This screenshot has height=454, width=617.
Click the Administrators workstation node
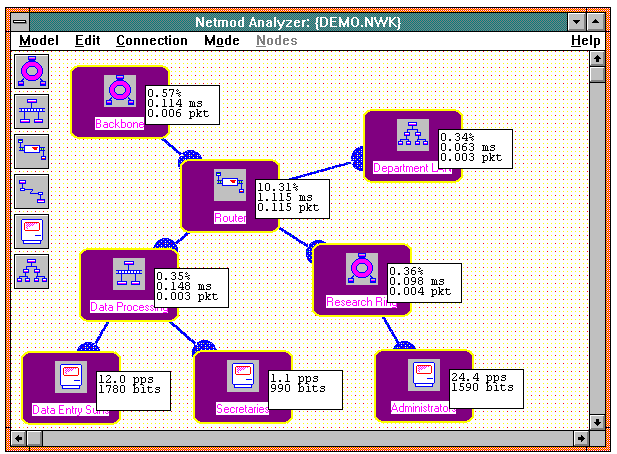(x=421, y=382)
